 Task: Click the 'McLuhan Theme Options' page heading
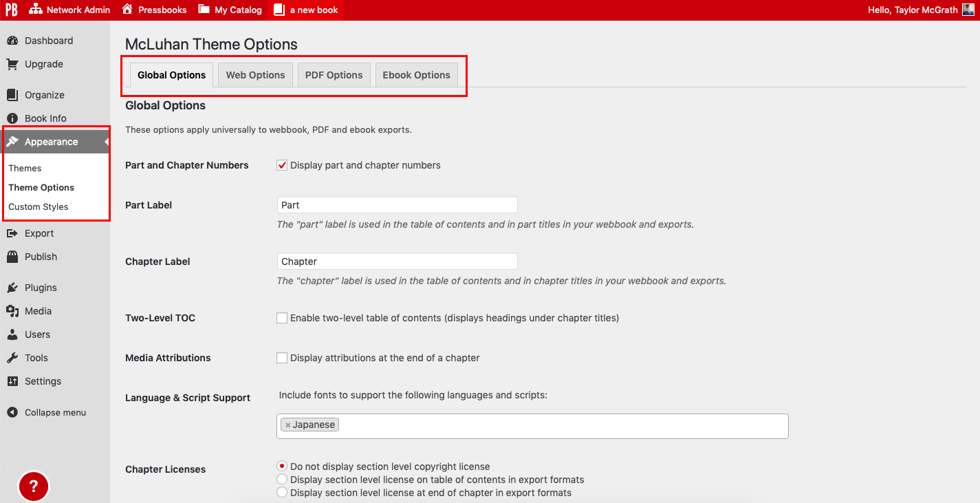click(x=211, y=44)
